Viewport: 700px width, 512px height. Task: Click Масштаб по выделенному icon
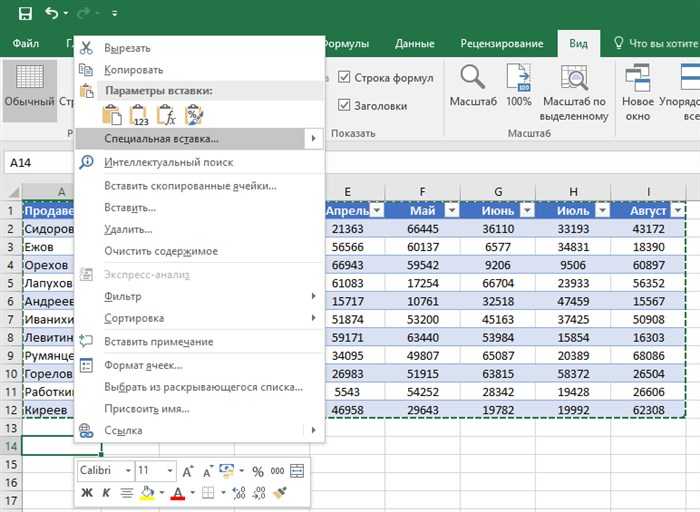574,78
